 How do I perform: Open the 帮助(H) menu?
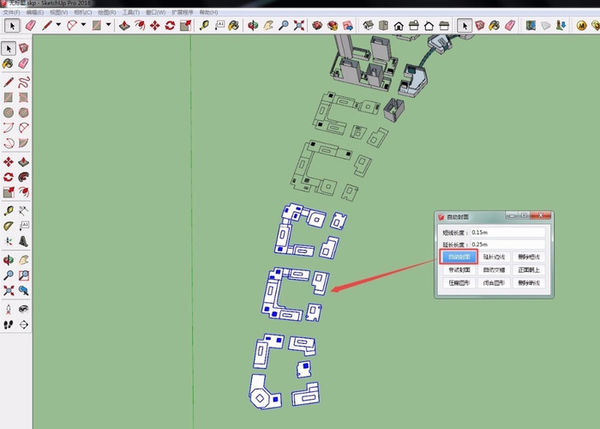pos(208,11)
